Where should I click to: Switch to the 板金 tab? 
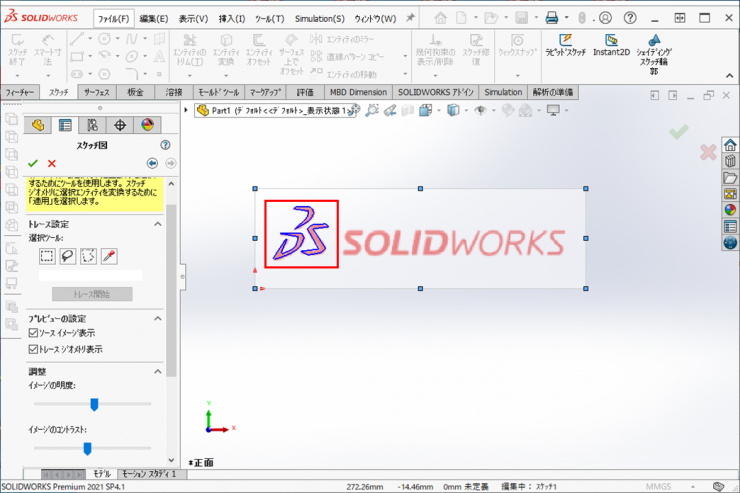pos(135,92)
